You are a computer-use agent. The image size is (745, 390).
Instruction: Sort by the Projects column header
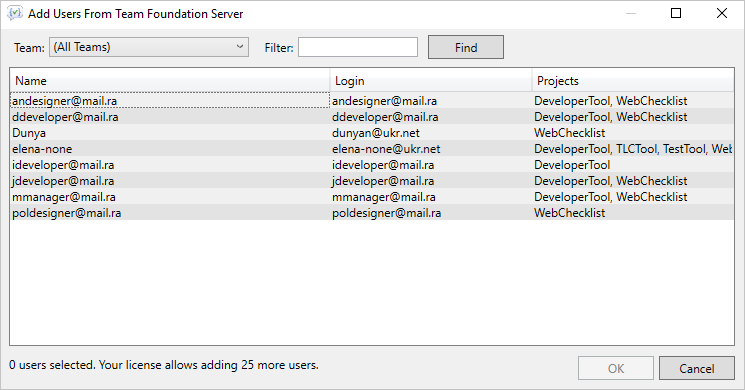(x=633, y=80)
